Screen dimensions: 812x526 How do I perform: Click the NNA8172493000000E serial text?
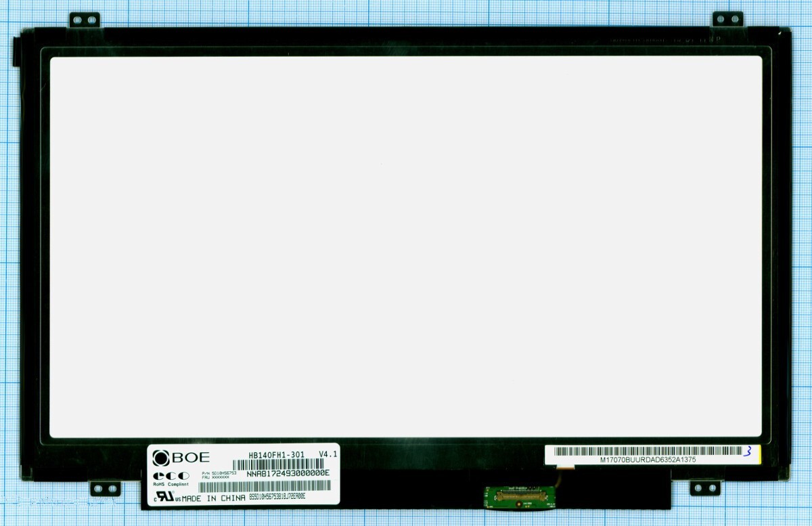pyautogui.click(x=288, y=473)
